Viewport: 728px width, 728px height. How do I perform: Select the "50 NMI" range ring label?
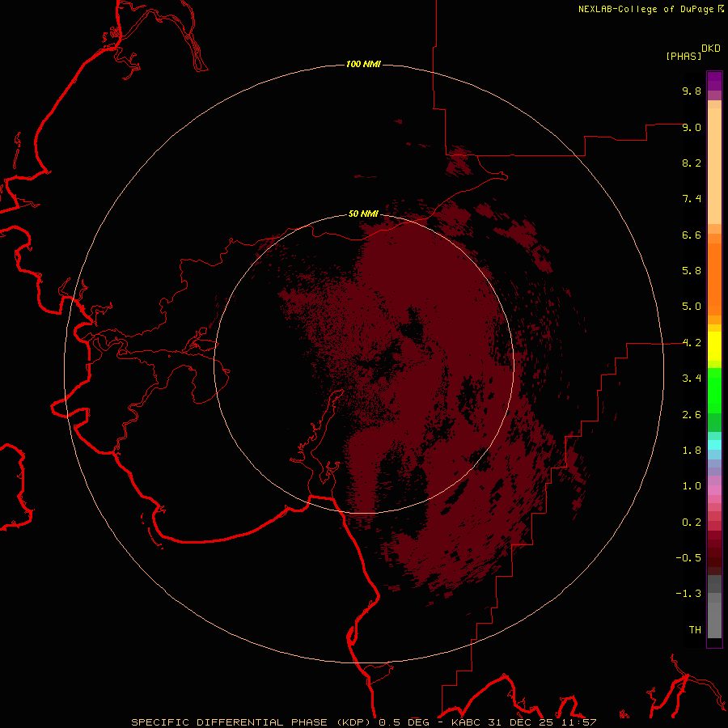tap(363, 214)
